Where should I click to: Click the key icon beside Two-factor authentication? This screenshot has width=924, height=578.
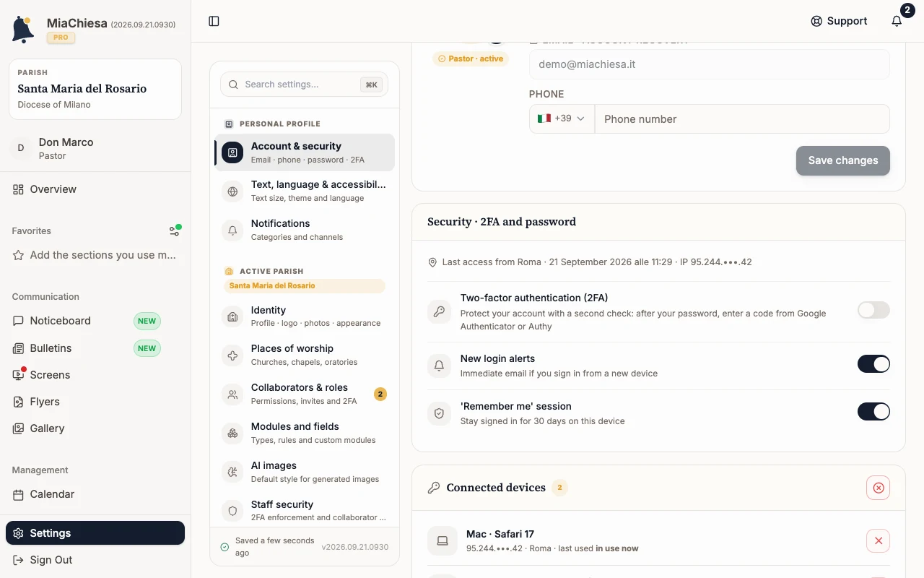tap(439, 311)
